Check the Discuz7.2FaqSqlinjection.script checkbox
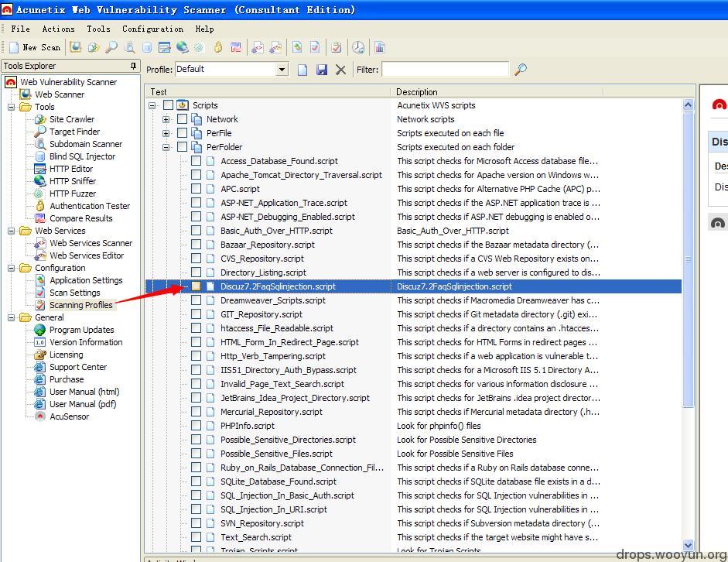This screenshot has width=728, height=562. [196, 286]
